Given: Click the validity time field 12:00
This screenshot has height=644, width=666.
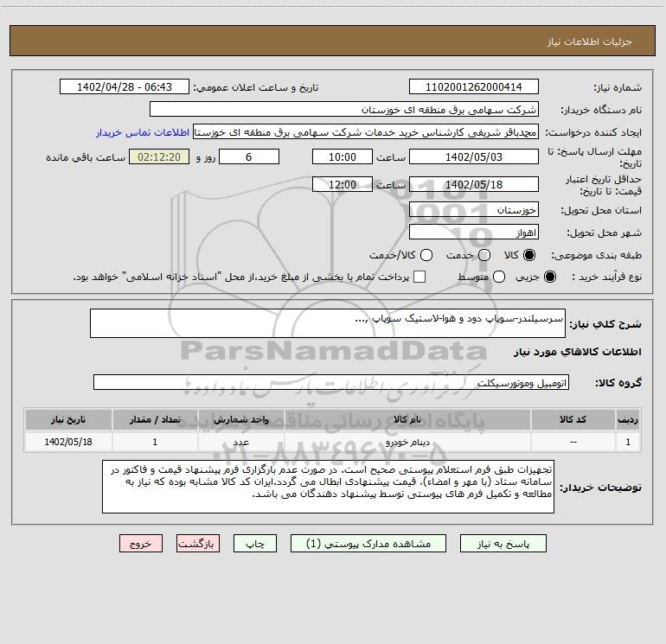Looking at the screenshot, I should tap(343, 184).
